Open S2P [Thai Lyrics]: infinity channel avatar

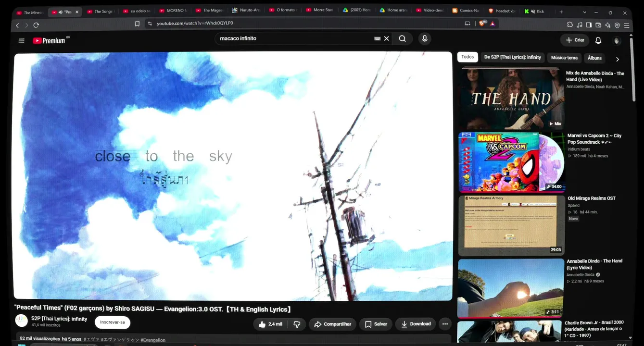pos(22,321)
